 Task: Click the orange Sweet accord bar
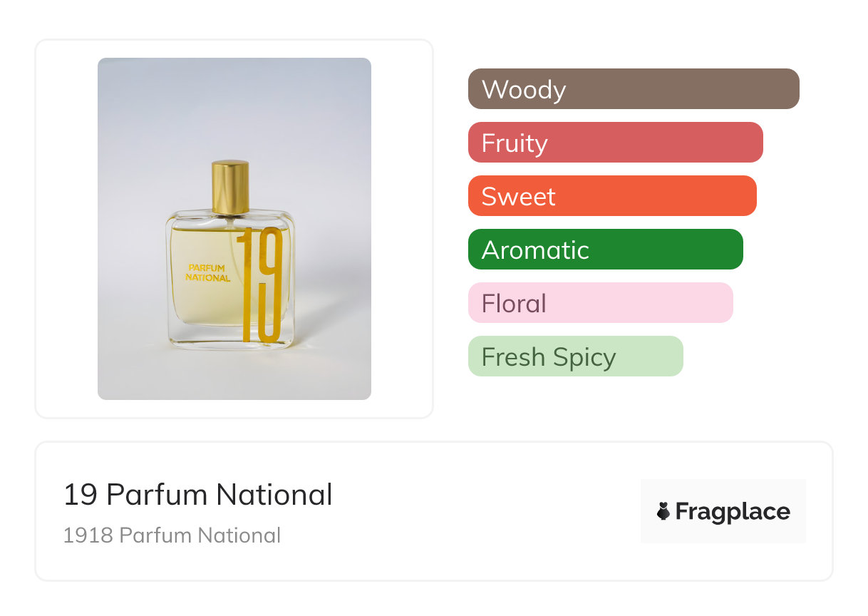point(611,196)
